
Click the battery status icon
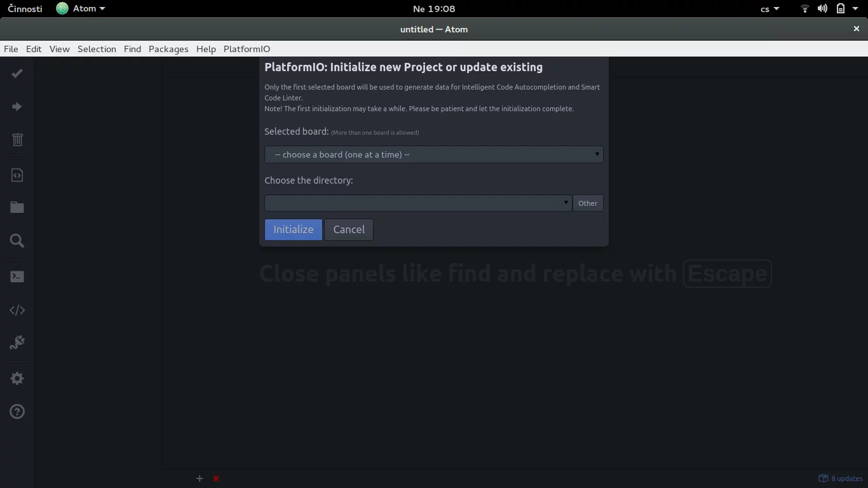(840, 9)
